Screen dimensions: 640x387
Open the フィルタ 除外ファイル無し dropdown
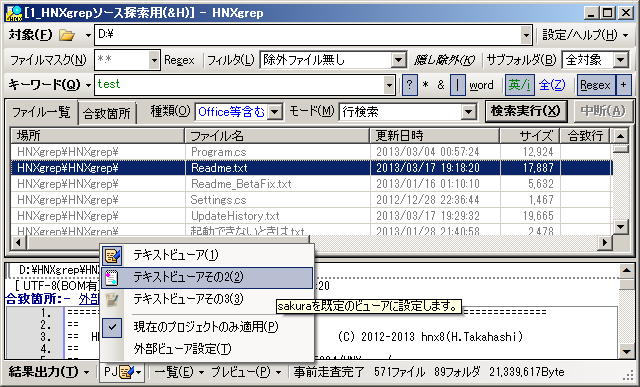(398, 60)
